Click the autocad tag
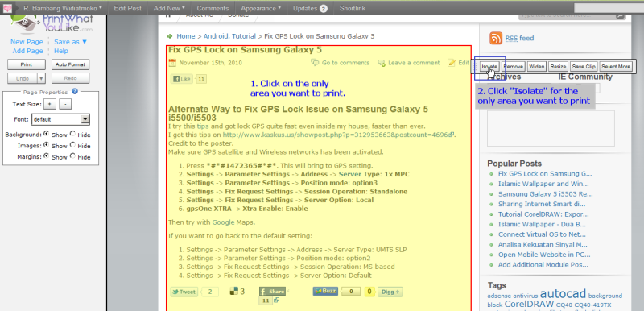The width and height of the screenshot is (644, 311). (x=563, y=294)
